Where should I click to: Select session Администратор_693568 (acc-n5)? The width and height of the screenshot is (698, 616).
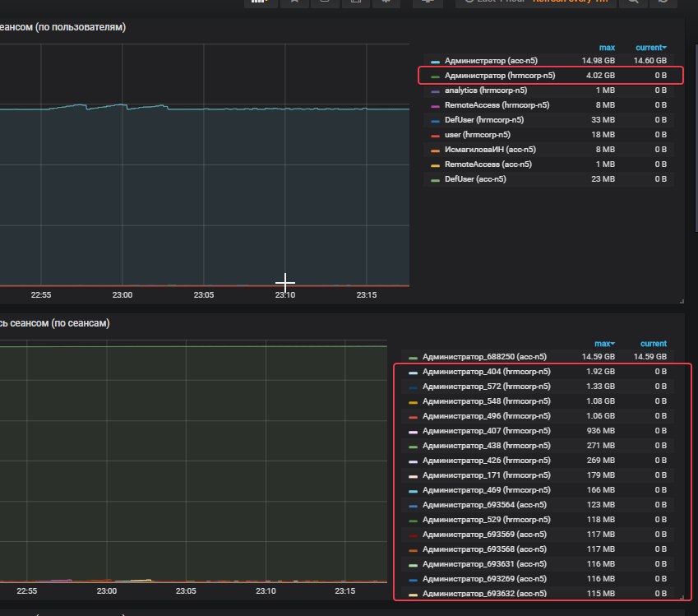point(484,549)
